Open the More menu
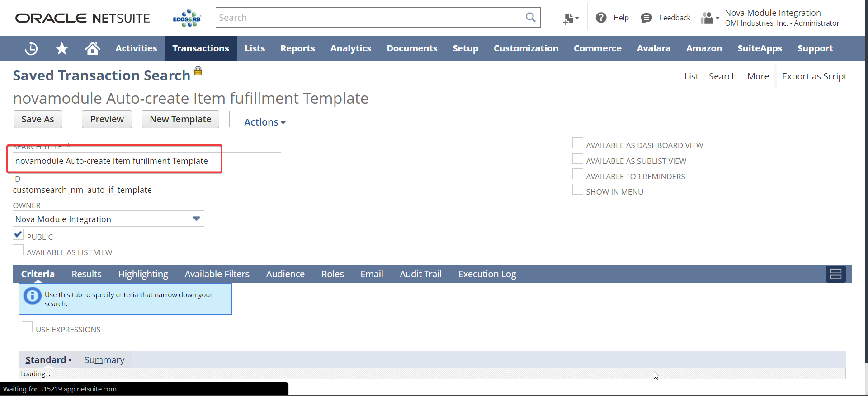 758,76
